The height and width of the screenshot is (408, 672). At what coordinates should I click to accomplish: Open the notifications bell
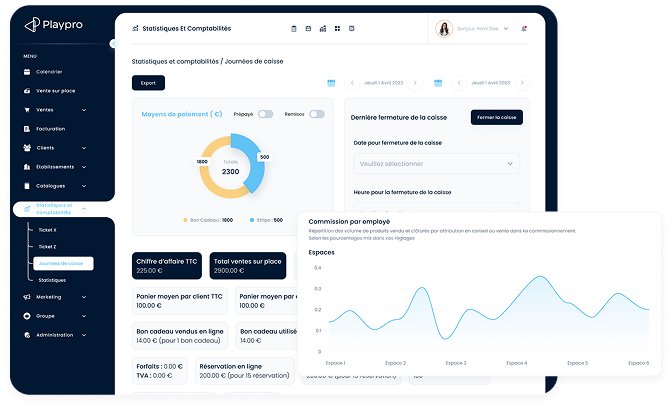click(524, 29)
